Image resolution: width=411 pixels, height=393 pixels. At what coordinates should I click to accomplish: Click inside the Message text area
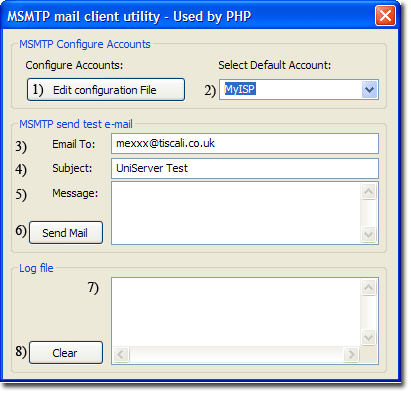tap(236, 213)
